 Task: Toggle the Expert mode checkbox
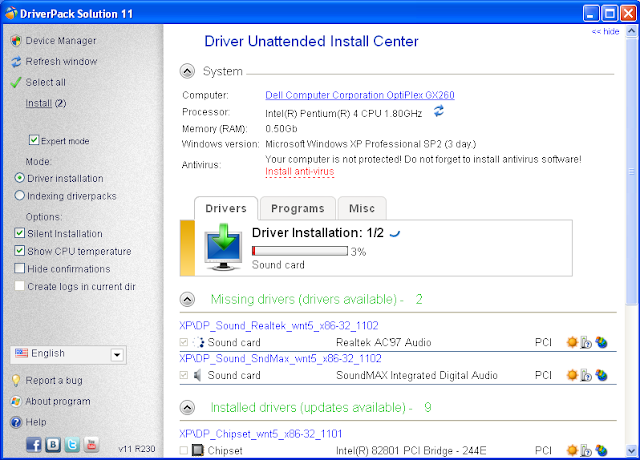(34, 140)
